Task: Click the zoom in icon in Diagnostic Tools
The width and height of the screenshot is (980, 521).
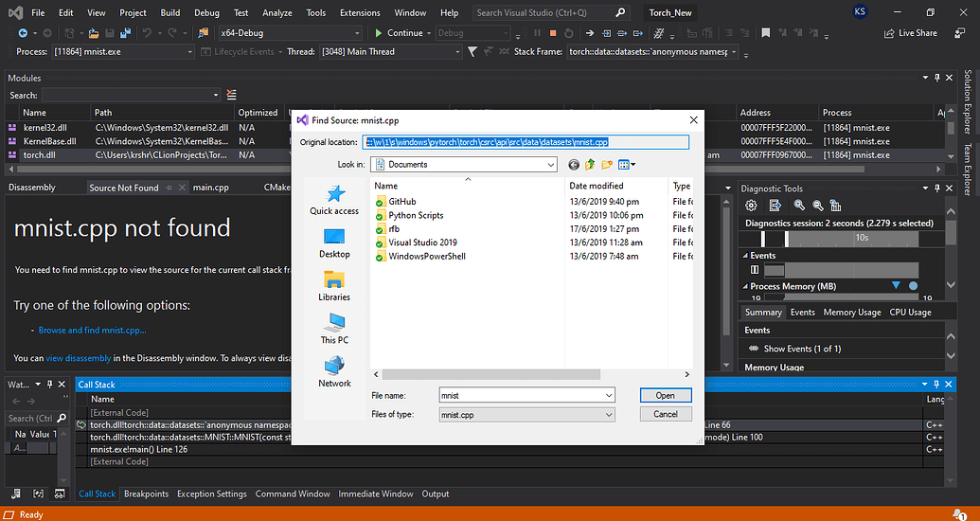Action: coord(800,206)
